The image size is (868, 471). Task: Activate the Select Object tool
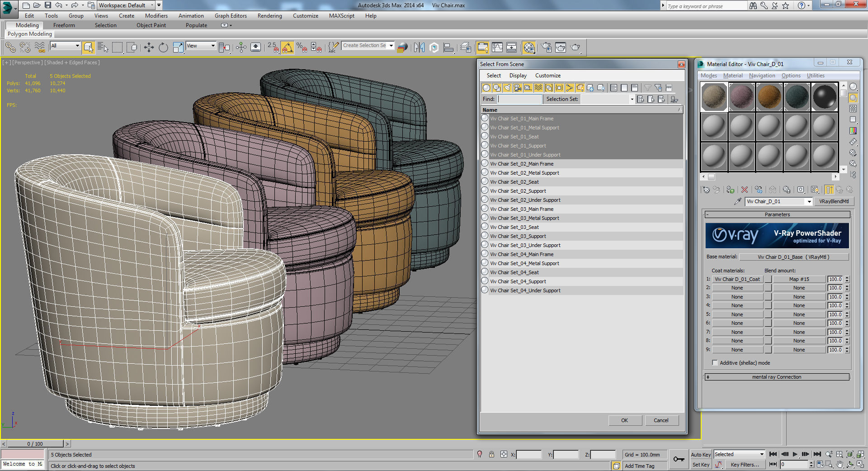[88, 47]
